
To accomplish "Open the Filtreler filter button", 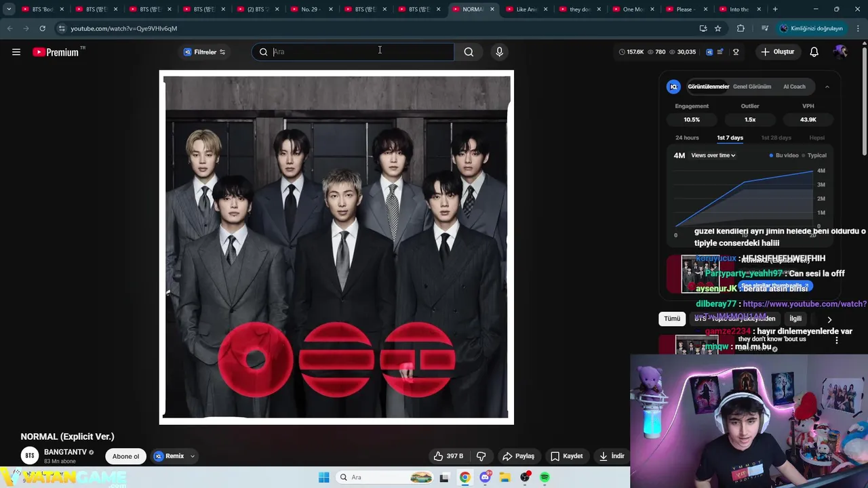I will 204,52.
